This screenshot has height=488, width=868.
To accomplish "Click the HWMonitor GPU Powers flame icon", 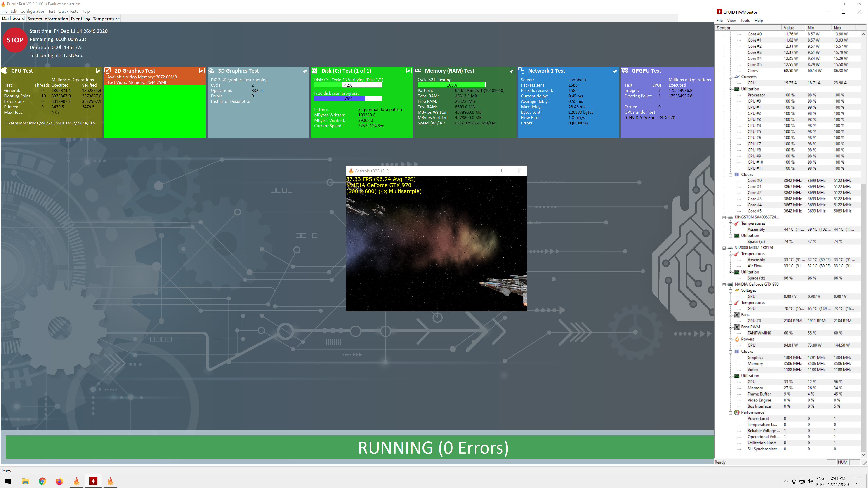I will [737, 339].
